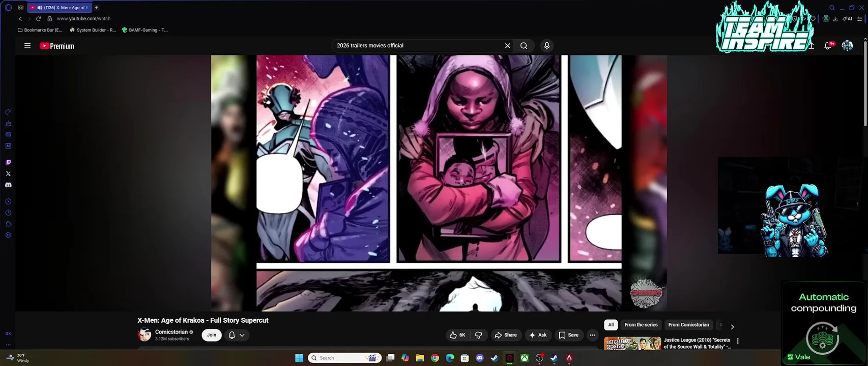Save the video to a playlist

pos(569,335)
